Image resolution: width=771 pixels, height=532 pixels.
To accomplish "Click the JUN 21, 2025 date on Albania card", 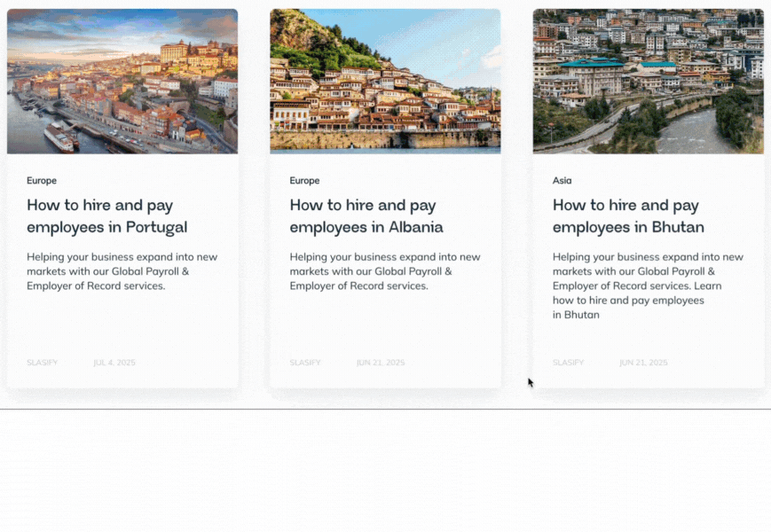I will (381, 363).
